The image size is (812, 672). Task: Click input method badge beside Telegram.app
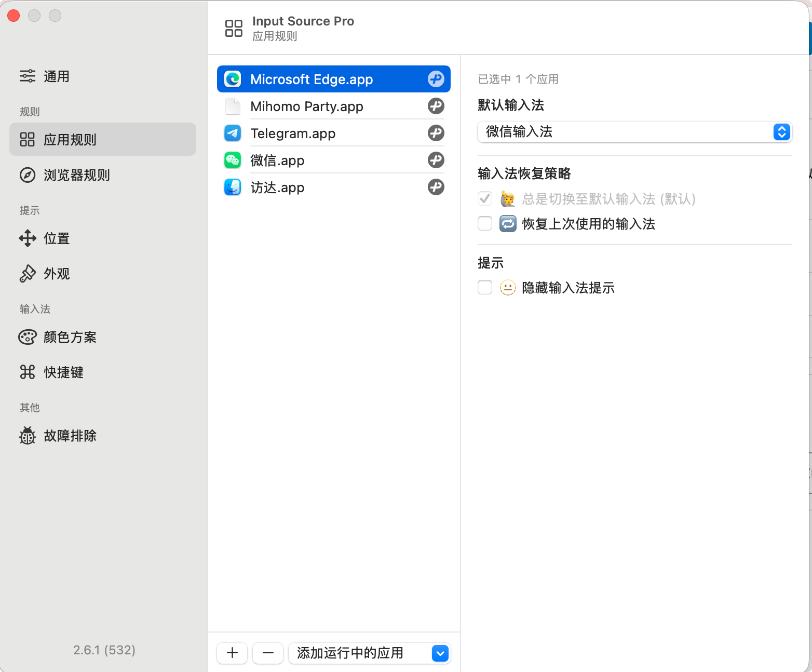point(436,133)
